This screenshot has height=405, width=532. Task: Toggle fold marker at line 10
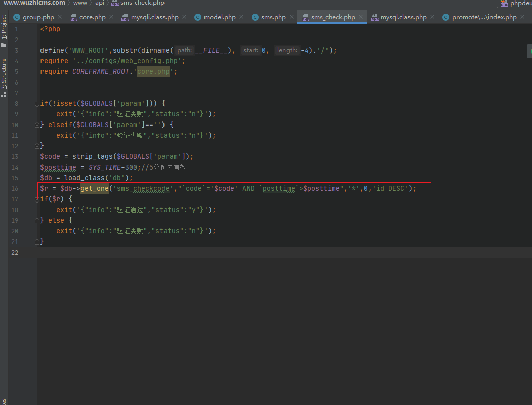tap(37, 125)
